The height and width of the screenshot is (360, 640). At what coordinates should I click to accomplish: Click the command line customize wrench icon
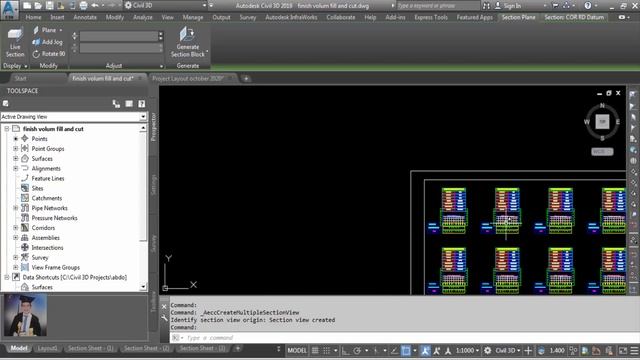click(164, 318)
